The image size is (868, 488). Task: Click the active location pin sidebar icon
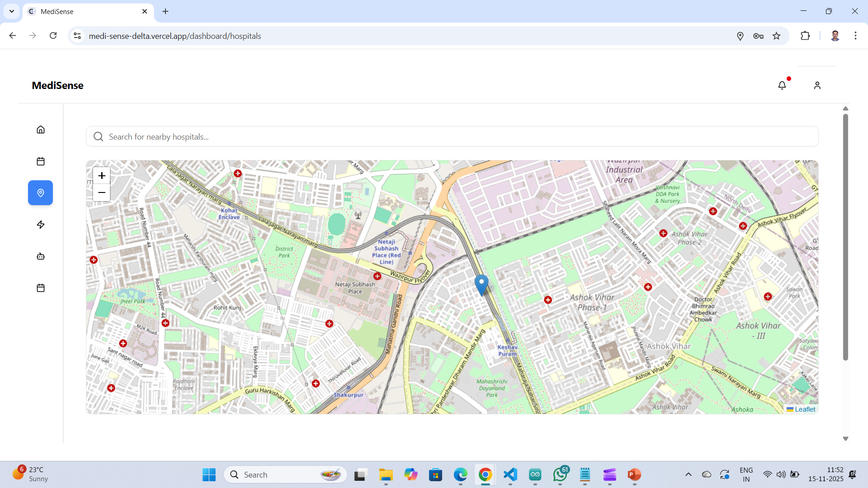pyautogui.click(x=40, y=192)
